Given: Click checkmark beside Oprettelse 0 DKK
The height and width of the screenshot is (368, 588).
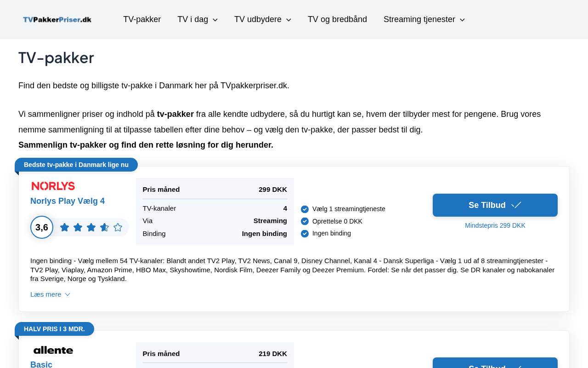Looking at the screenshot, I should point(305,221).
